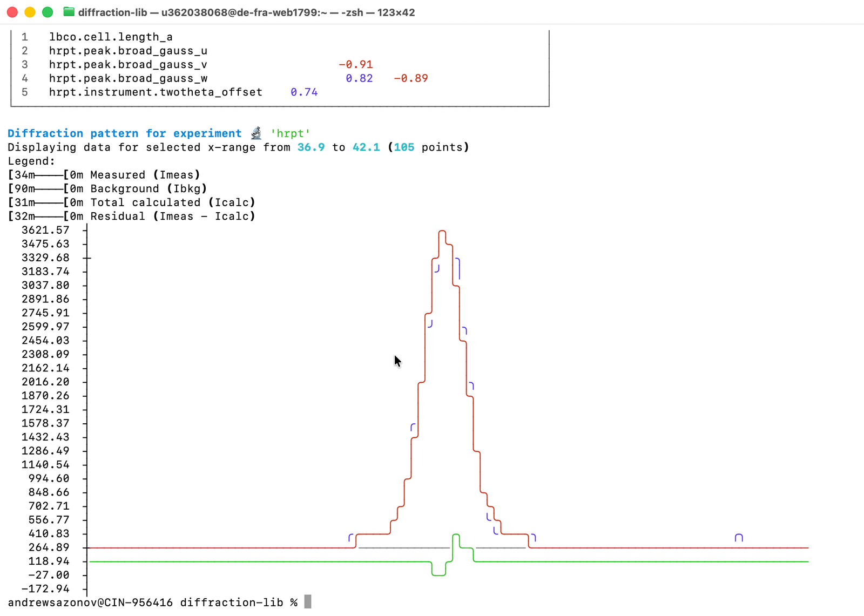Click the isolated blue measured marker at far right
Screen dimensions: 864x616
[739, 538]
